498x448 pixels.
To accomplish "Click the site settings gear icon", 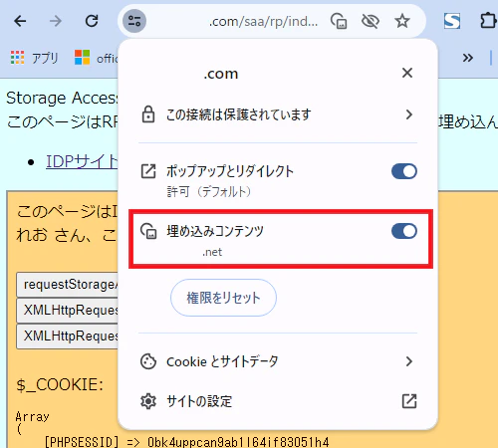I will coord(148,401).
